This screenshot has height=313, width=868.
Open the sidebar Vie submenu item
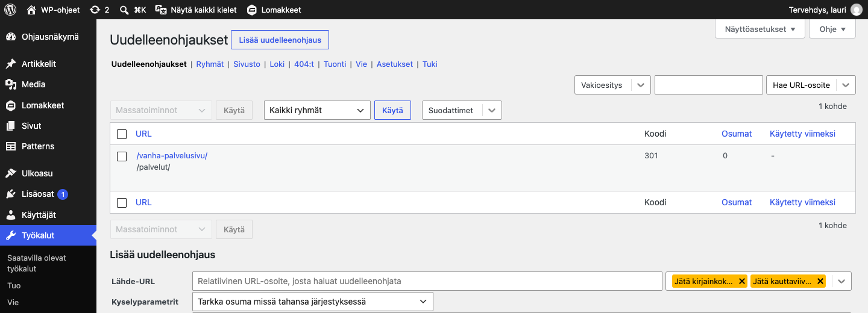coord(13,302)
